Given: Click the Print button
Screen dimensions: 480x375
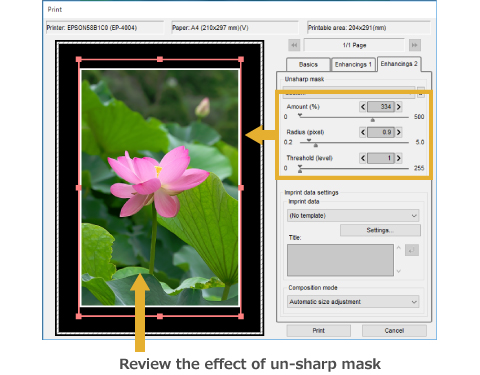Looking at the screenshot, I should 319,331.
